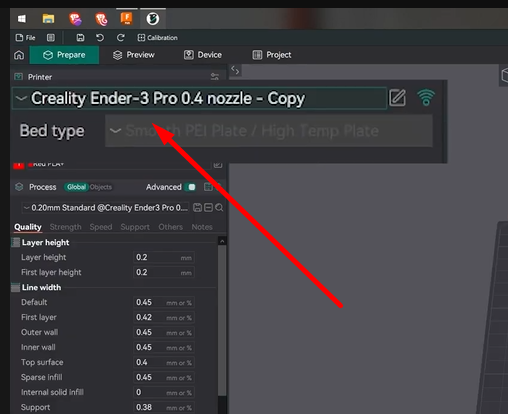This screenshot has width=508, height=414.
Task: Open the Strength settings tab
Action: (66, 227)
